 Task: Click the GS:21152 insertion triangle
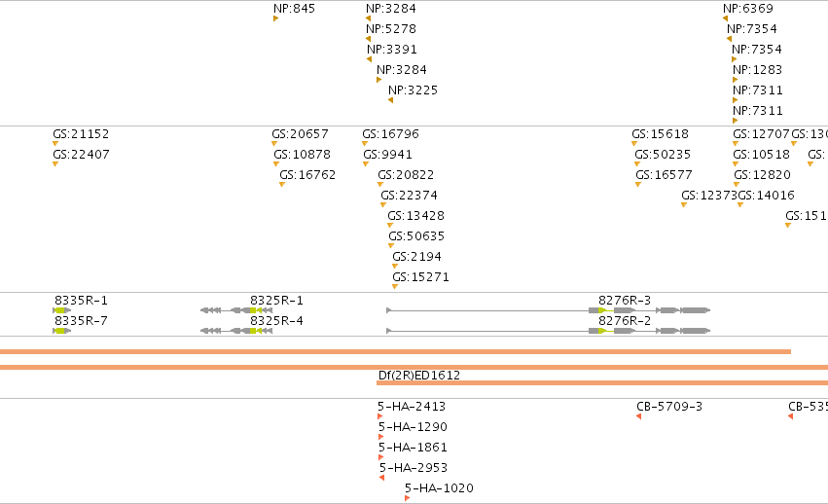[55, 144]
